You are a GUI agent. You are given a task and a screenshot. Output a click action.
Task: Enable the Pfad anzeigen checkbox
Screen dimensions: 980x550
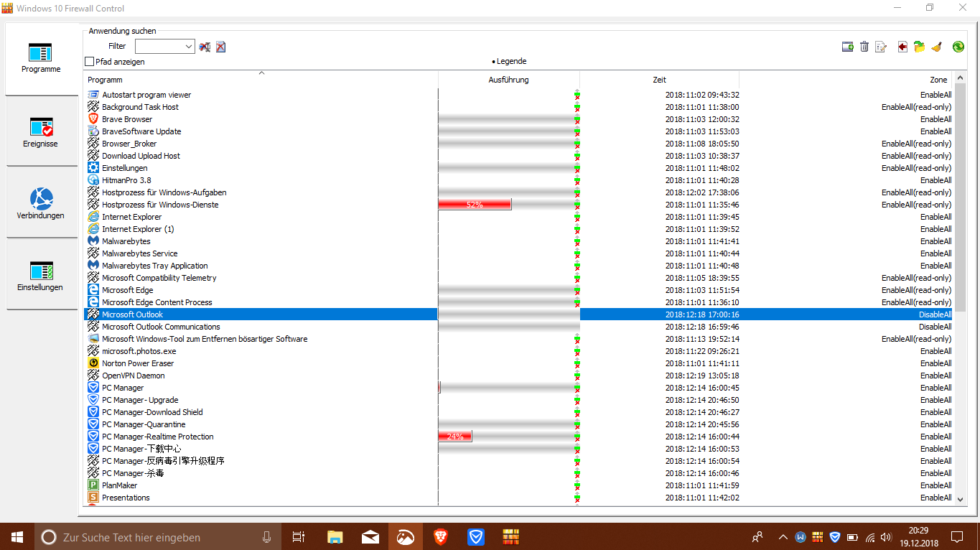(x=90, y=62)
